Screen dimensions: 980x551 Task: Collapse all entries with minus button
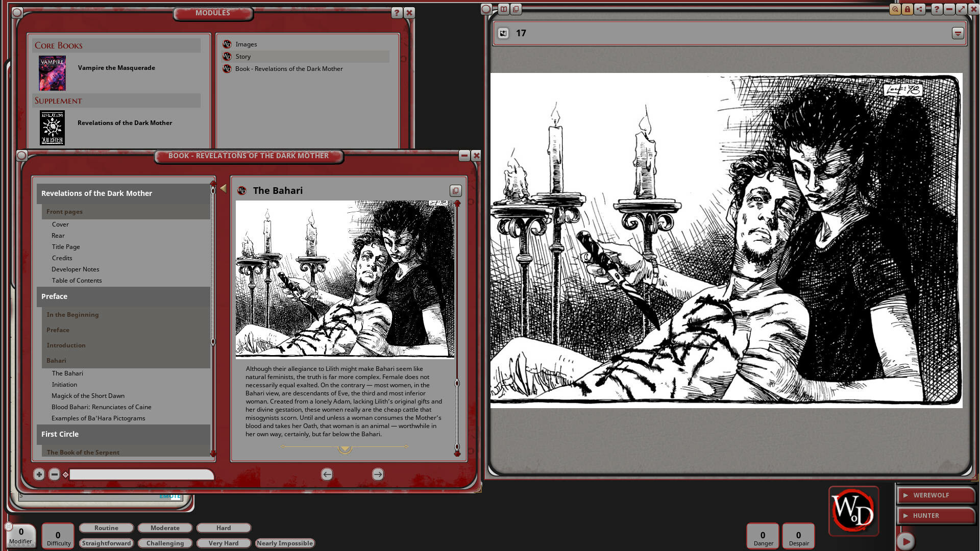coord(55,474)
